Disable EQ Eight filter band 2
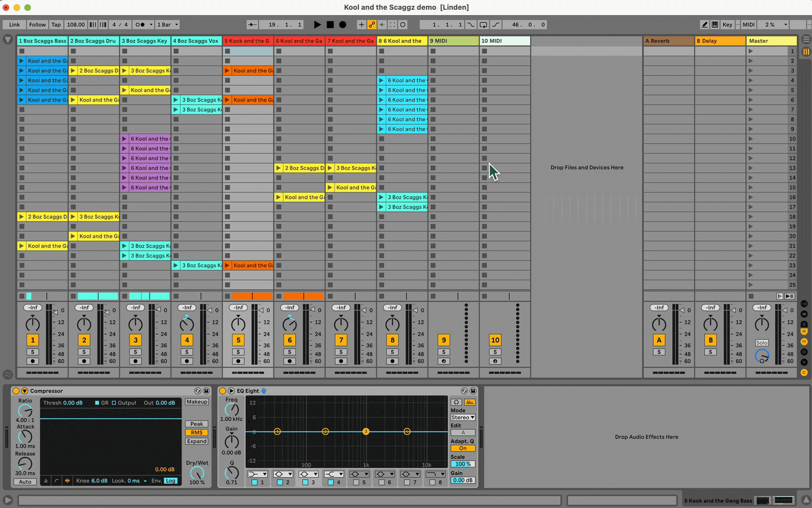This screenshot has height=508, width=812. point(280,482)
